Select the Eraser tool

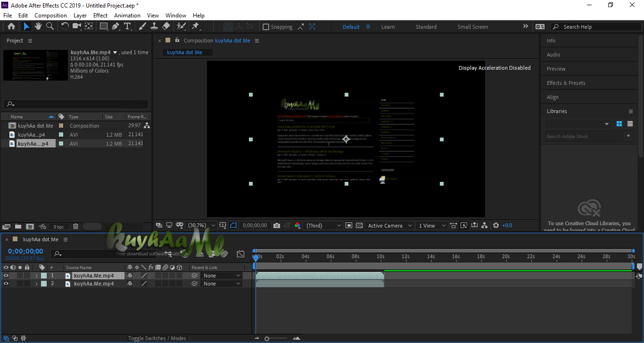(166, 26)
